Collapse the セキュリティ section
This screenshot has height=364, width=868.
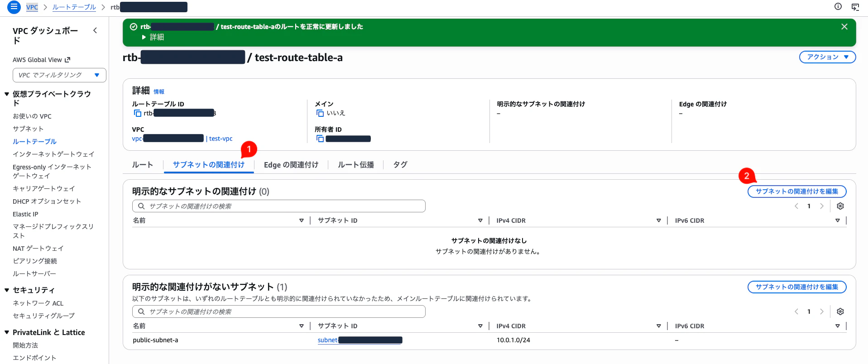[7, 290]
